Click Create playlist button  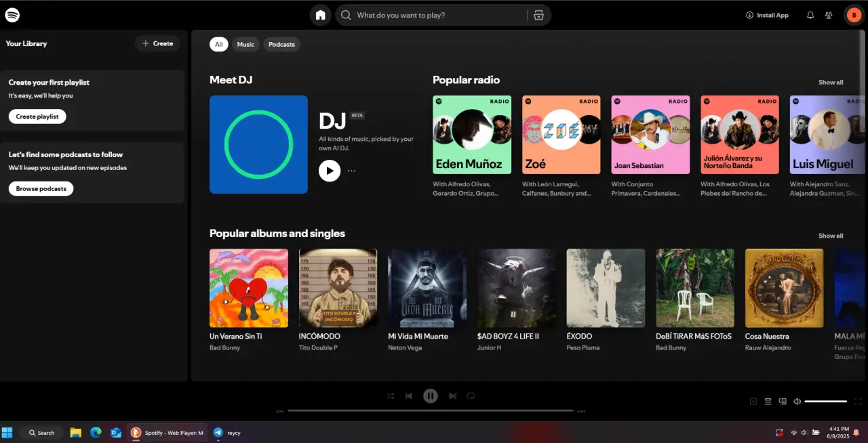[37, 117]
